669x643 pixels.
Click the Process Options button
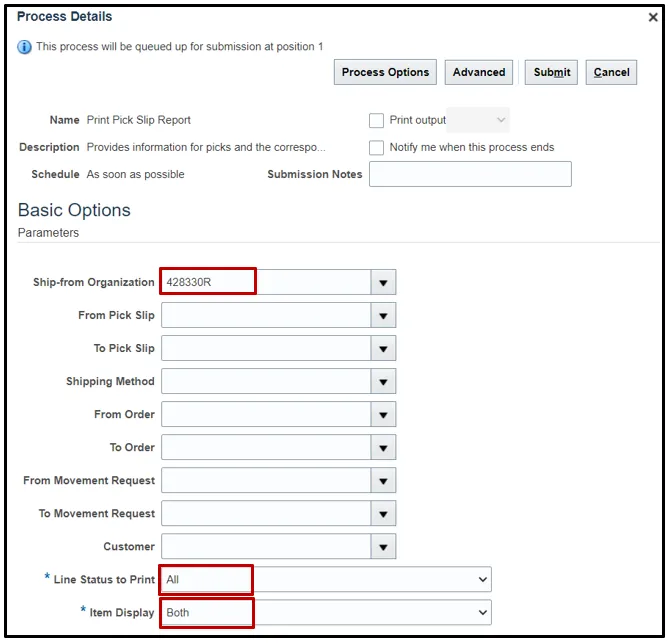pos(385,72)
